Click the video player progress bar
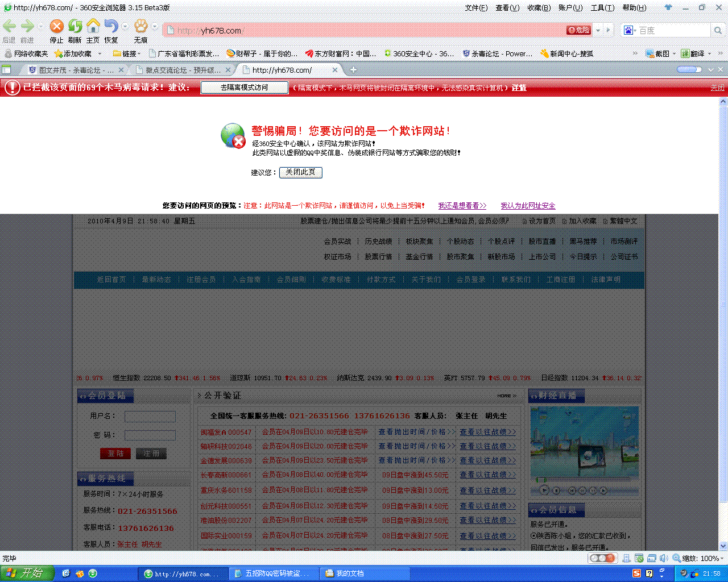This screenshot has height=582, width=728. (x=584, y=480)
